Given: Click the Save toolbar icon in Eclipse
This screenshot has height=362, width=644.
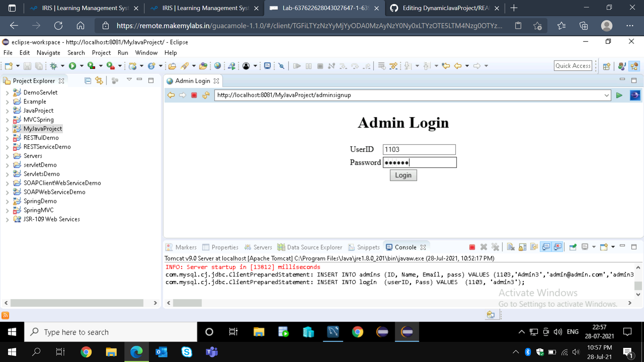Looking at the screenshot, I should [x=28, y=66].
